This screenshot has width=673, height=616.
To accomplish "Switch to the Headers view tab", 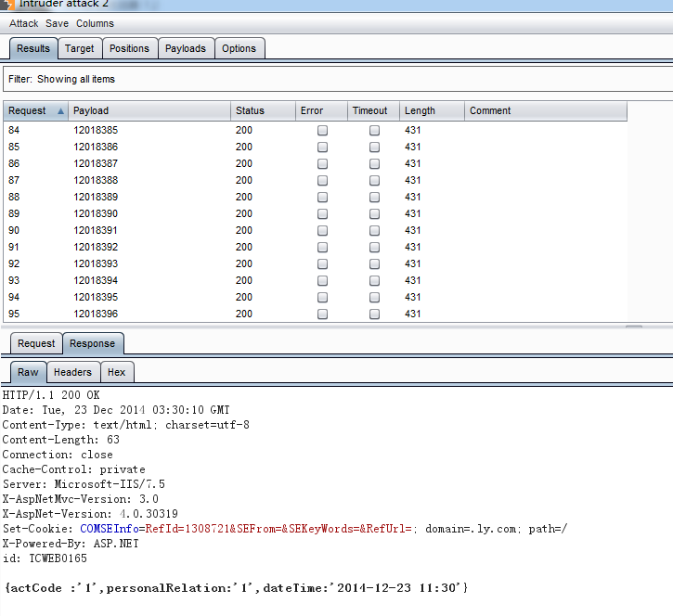I will pos(72,372).
